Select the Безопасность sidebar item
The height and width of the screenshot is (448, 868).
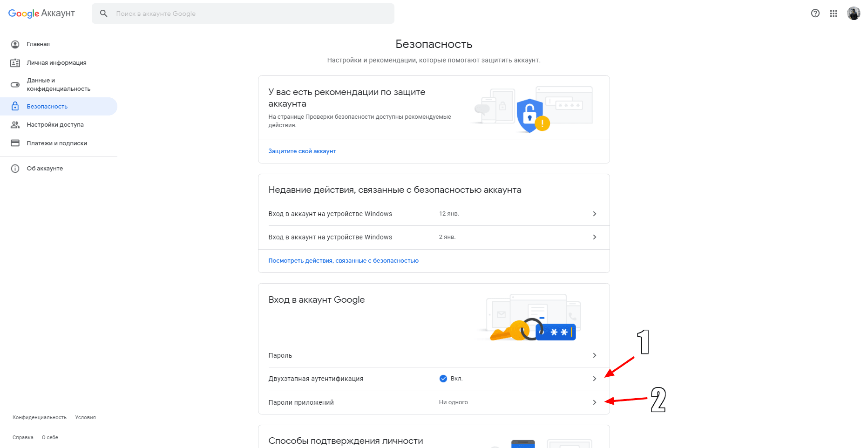click(47, 107)
